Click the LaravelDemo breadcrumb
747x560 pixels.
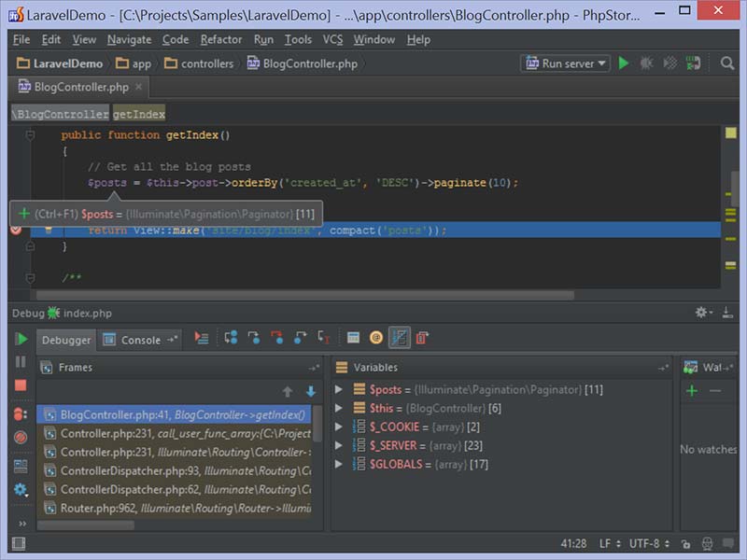[x=60, y=63]
